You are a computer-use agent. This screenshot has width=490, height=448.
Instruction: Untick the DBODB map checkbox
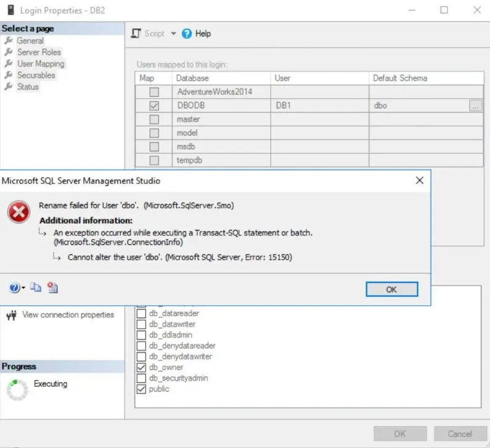(154, 105)
